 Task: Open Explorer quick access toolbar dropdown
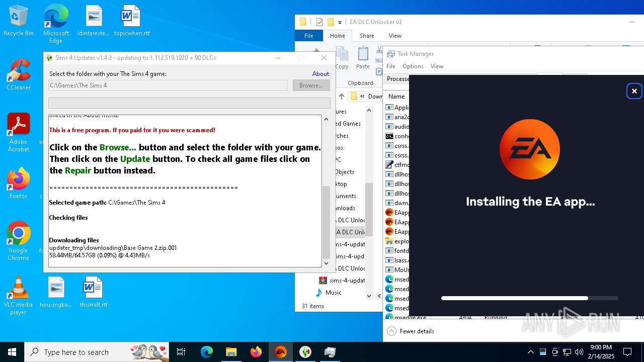point(340,22)
